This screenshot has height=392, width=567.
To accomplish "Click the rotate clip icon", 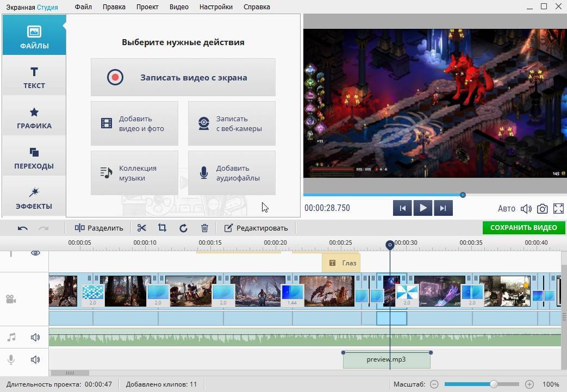I will click(183, 228).
